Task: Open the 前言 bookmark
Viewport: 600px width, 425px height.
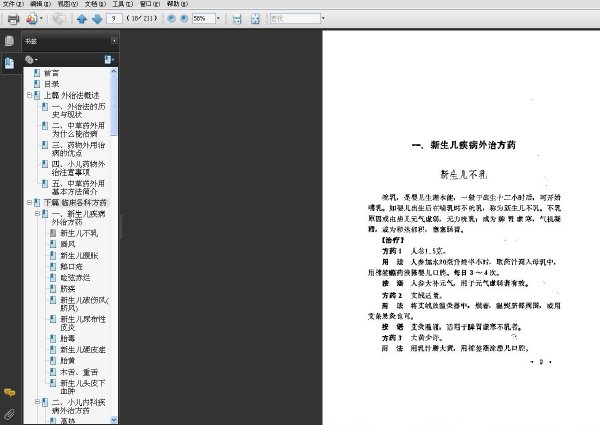Action: (51, 73)
